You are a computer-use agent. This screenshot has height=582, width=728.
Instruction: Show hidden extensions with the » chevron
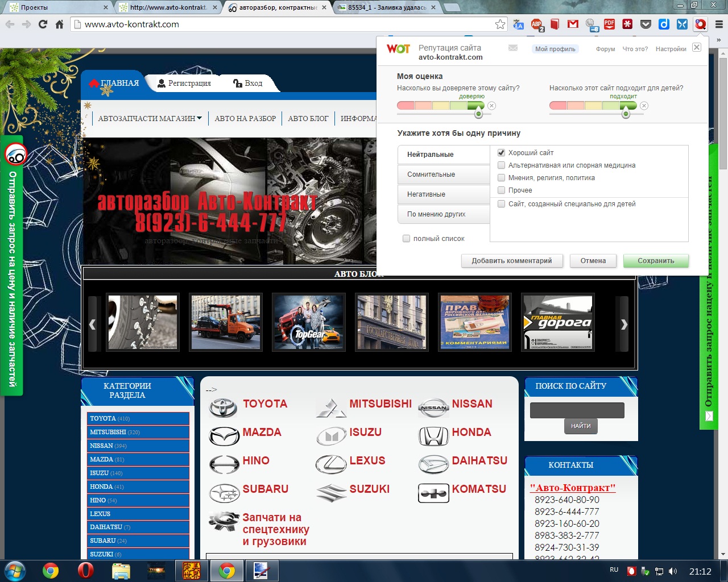pyautogui.click(x=718, y=40)
